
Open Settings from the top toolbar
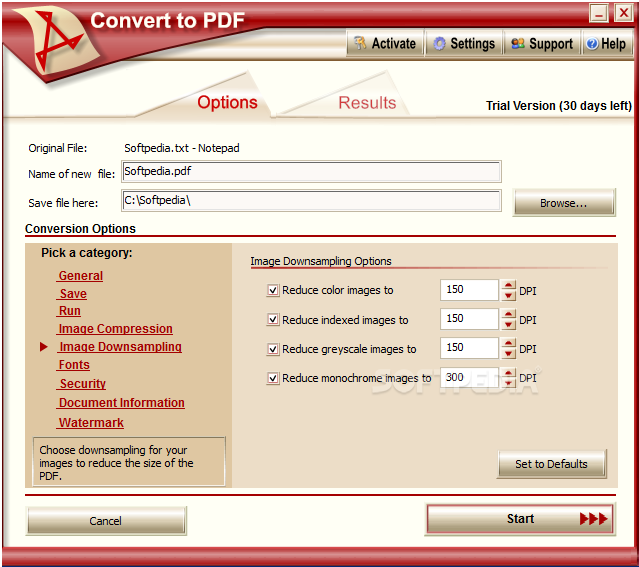click(464, 43)
